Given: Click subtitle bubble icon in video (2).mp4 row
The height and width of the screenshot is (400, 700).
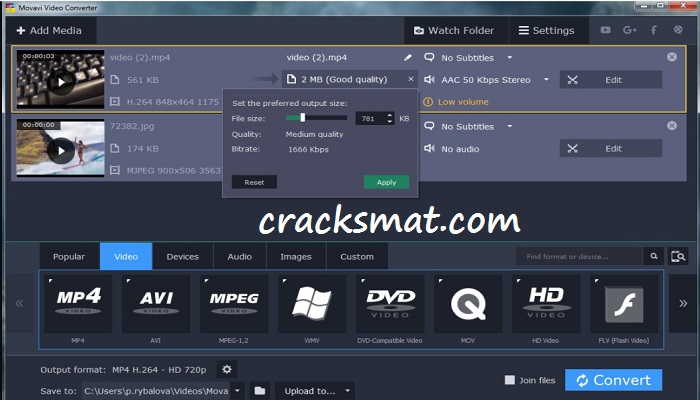Looking at the screenshot, I should tap(429, 57).
